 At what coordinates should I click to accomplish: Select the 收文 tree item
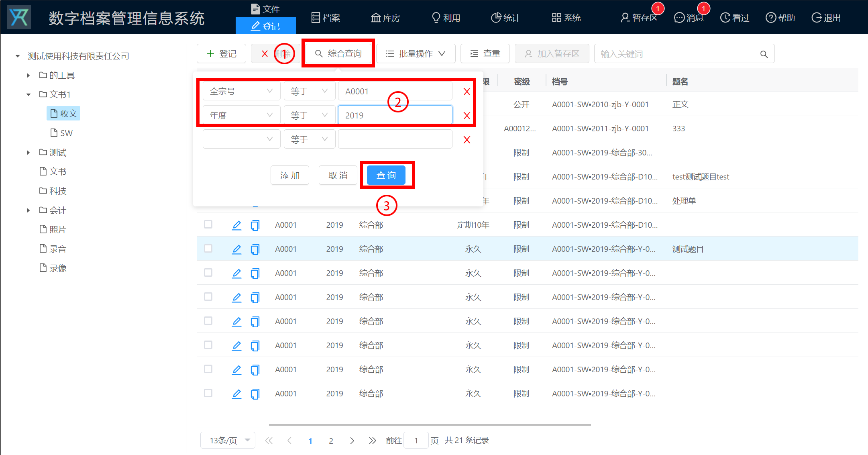pyautogui.click(x=63, y=113)
